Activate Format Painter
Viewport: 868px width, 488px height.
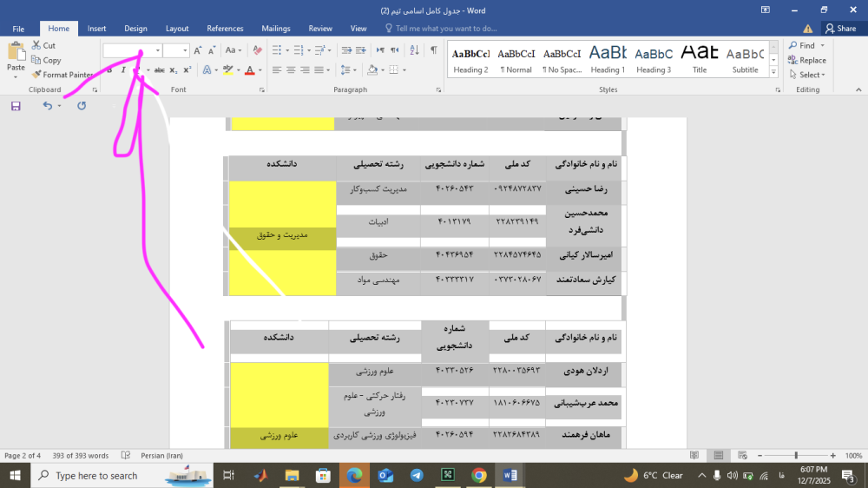click(62, 75)
